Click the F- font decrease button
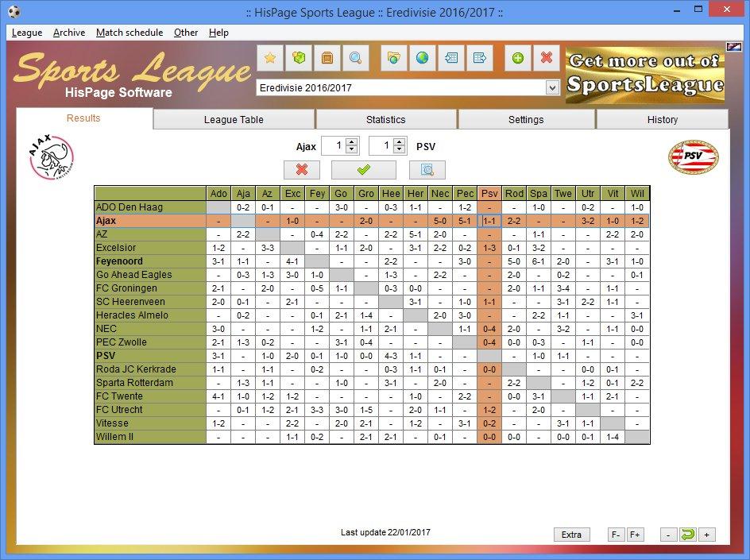Image resolution: width=750 pixels, height=560 pixels. tap(616, 535)
